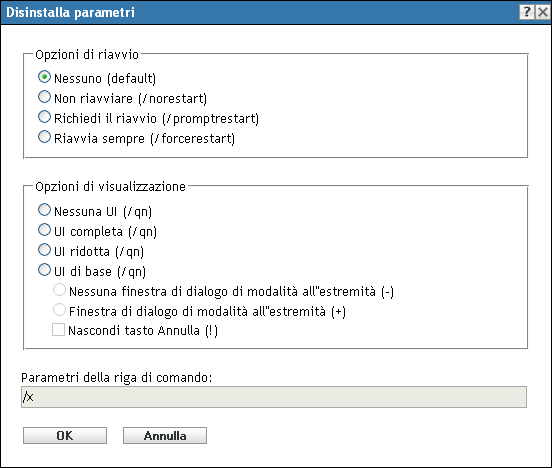
Task: Choose Finestra di dialogo di modalità (+)
Action: point(59,310)
